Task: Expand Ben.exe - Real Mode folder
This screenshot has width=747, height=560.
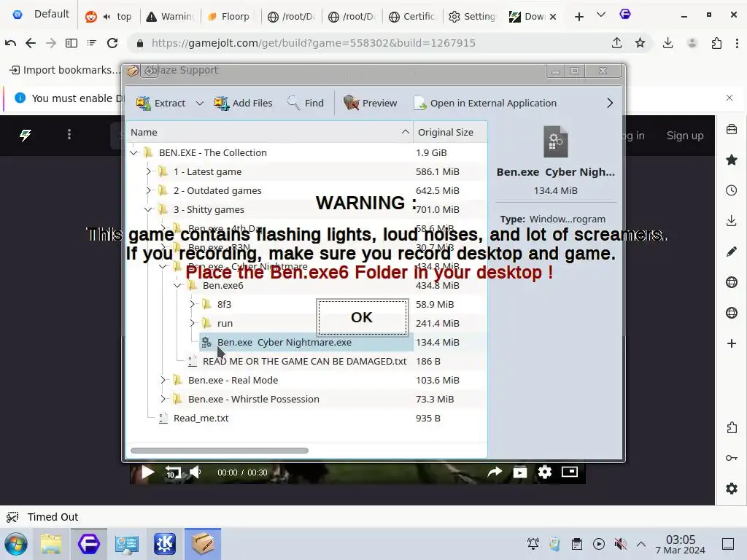Action: pos(163,380)
